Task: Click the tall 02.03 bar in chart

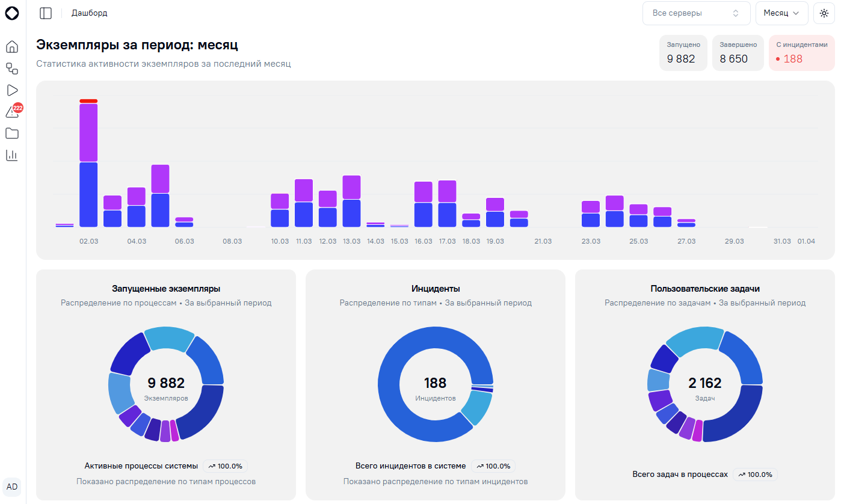Action: (88, 164)
